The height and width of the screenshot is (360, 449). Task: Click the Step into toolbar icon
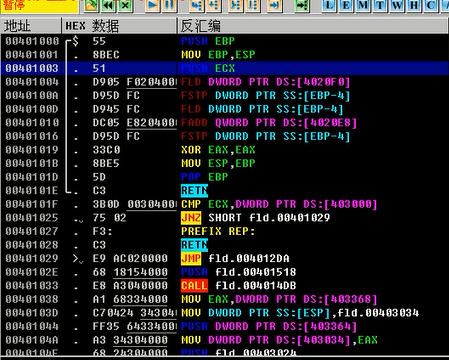click(197, 6)
